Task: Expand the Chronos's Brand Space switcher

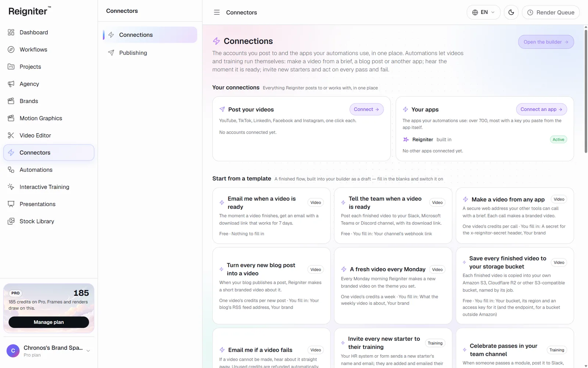Action: coord(49,351)
